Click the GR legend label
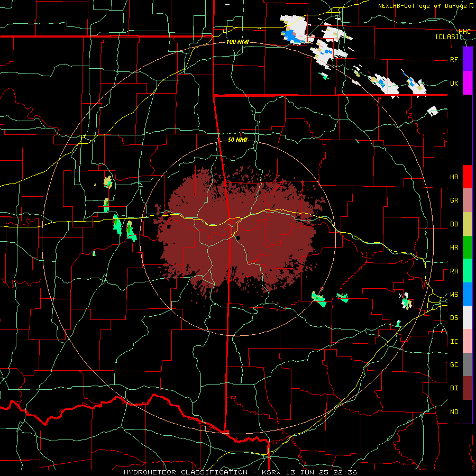The width and height of the screenshot is (476, 476). 454,200
